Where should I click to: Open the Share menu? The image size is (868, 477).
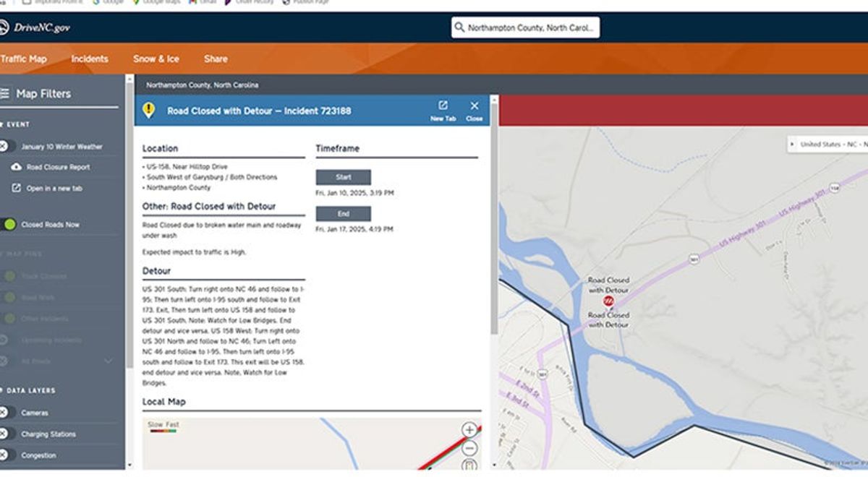(216, 59)
